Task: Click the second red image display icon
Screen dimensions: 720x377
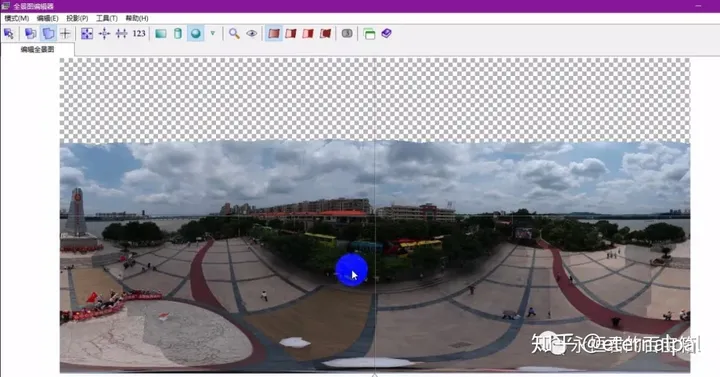Action: tap(291, 34)
